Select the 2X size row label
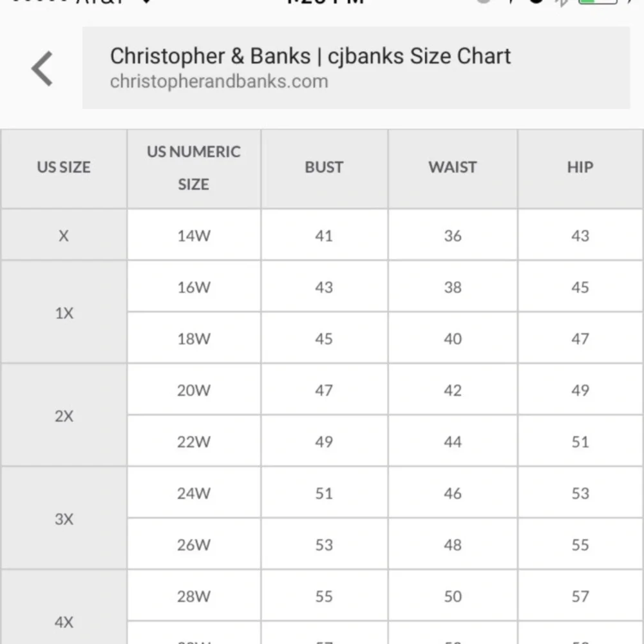The width and height of the screenshot is (644, 644). 64,416
